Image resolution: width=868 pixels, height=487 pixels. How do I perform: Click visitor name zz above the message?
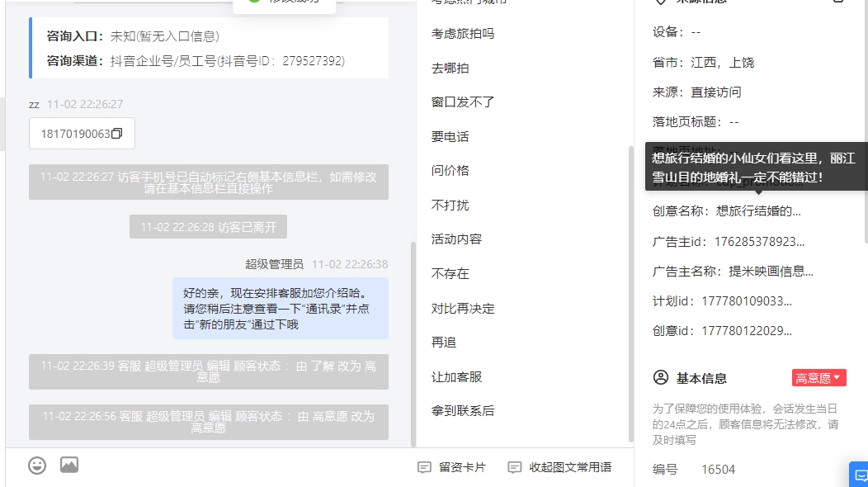[x=35, y=105]
